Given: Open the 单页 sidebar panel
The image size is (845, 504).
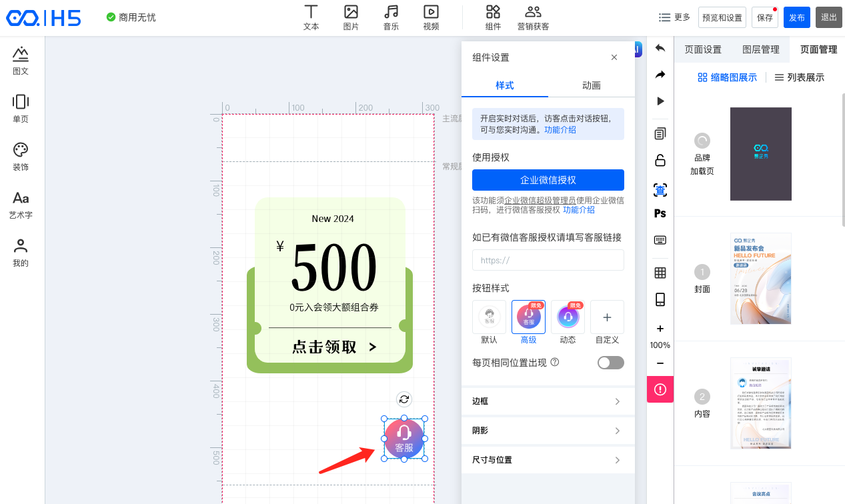Looking at the screenshot, I should click(x=21, y=109).
